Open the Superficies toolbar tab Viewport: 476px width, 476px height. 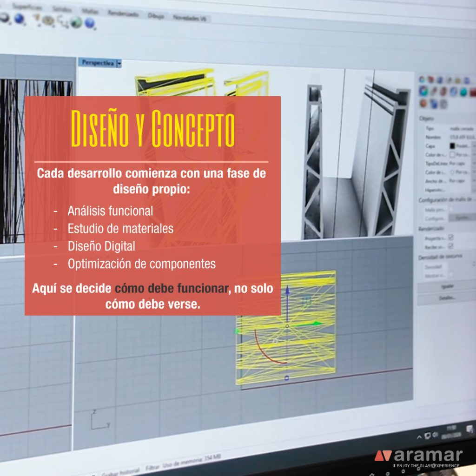tap(27, 7)
